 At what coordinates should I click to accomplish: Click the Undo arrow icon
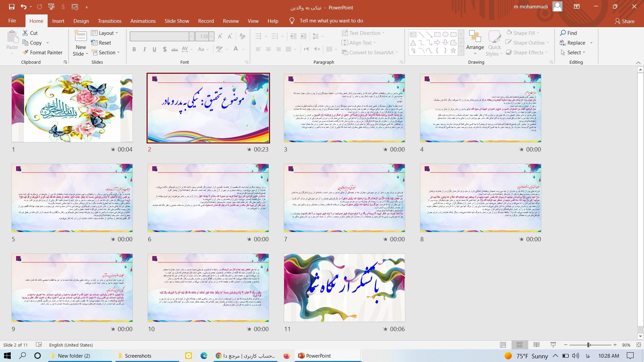point(23,7)
